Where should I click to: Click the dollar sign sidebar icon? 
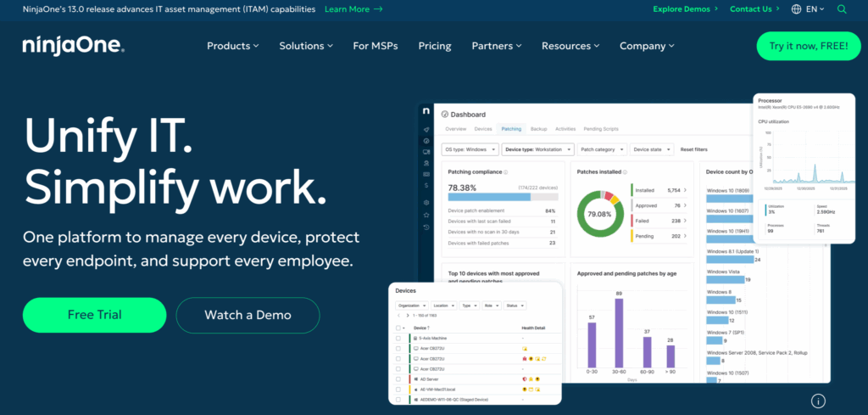tap(426, 185)
